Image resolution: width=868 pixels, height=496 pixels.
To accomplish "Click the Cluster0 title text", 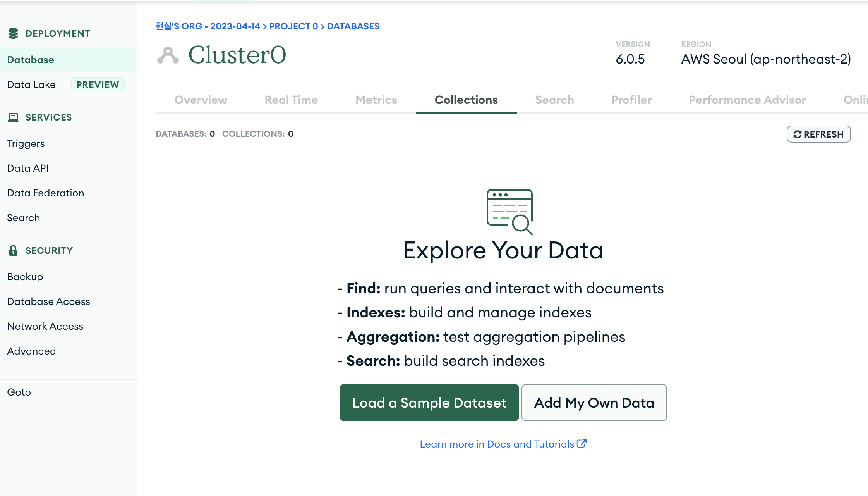I will point(237,55).
